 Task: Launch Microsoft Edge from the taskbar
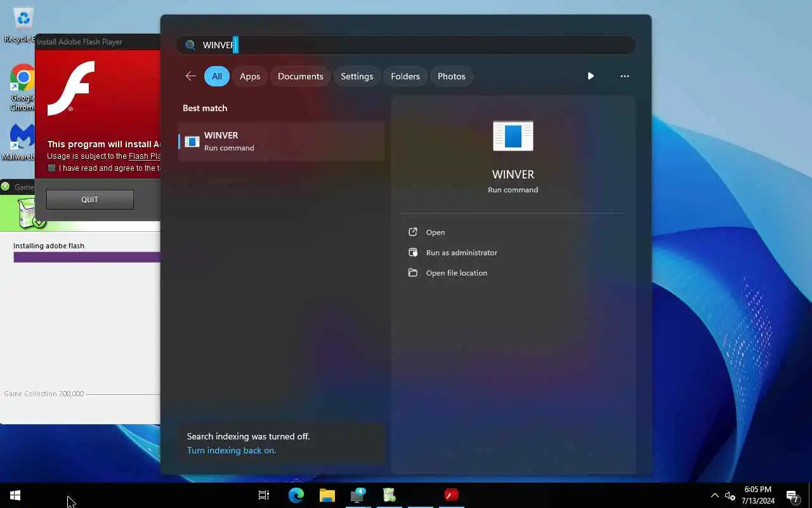[296, 495]
